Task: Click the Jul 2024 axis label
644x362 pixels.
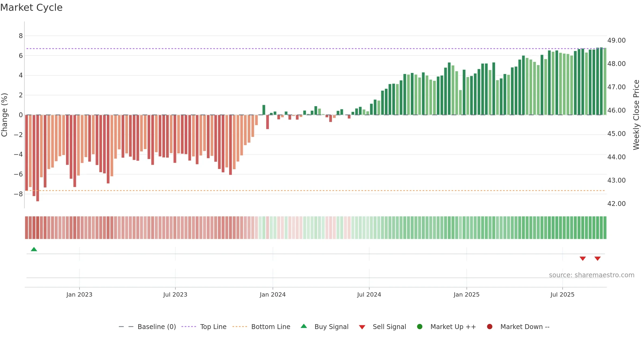Action: coord(369,294)
